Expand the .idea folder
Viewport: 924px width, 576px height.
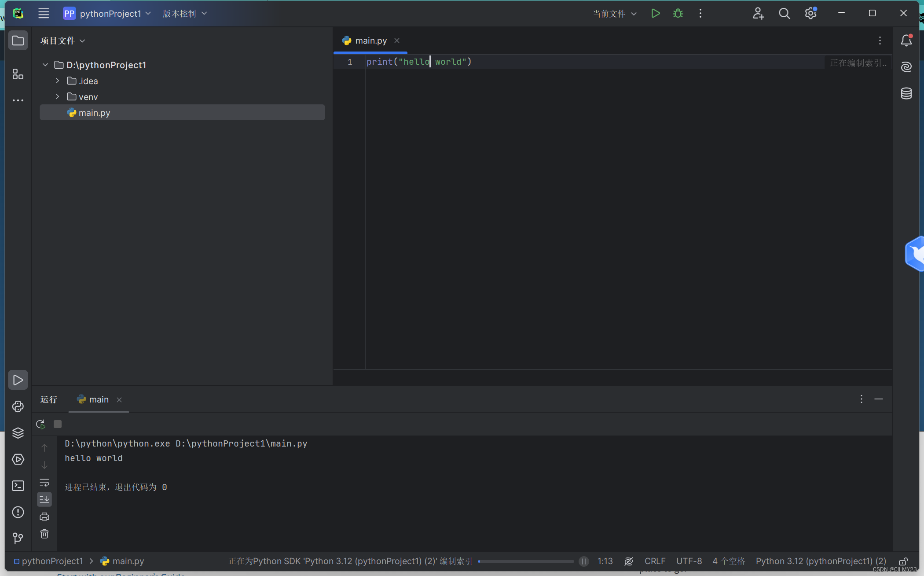coord(58,81)
